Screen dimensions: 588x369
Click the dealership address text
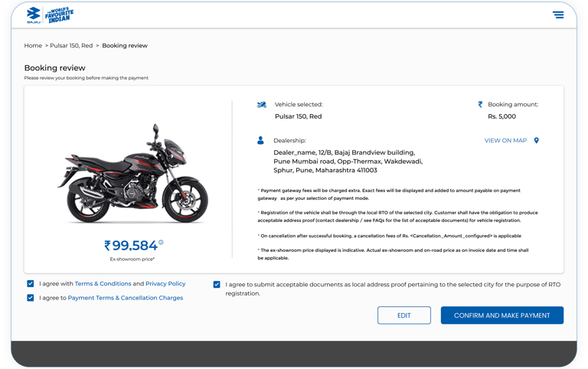(x=348, y=162)
